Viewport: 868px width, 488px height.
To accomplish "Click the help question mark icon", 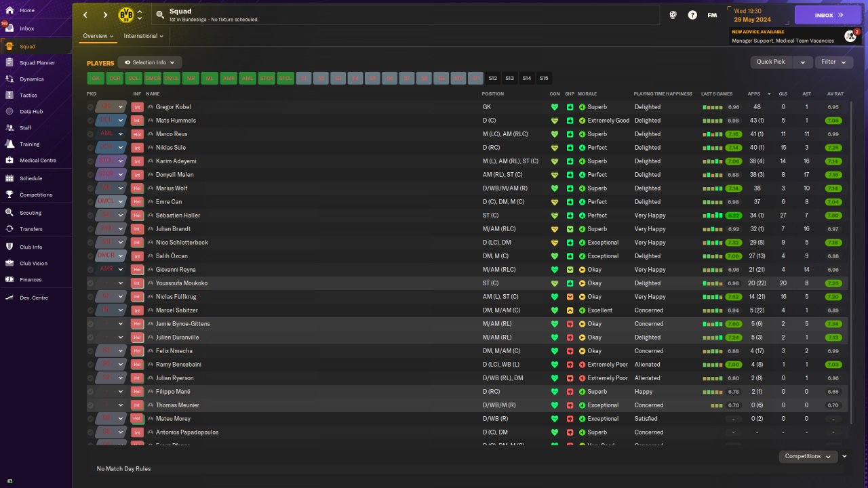I will tap(692, 15).
